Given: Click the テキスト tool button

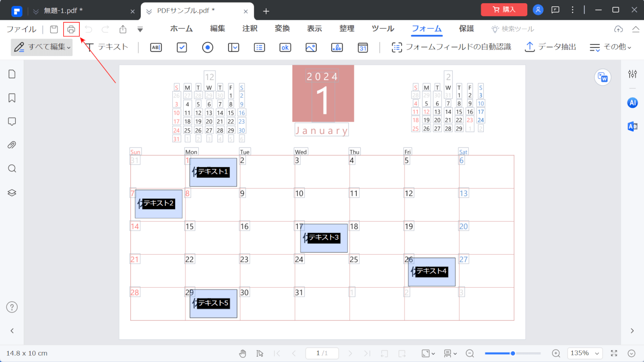Looking at the screenshot, I should (107, 47).
